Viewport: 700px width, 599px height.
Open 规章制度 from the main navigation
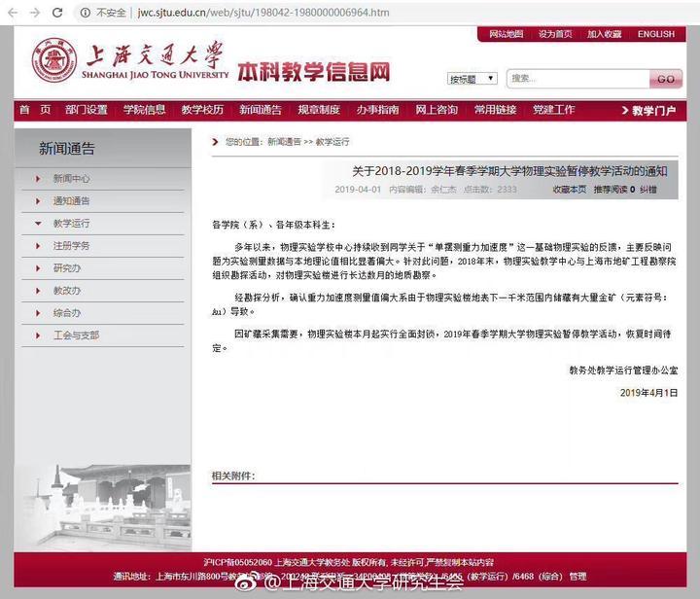point(319,110)
